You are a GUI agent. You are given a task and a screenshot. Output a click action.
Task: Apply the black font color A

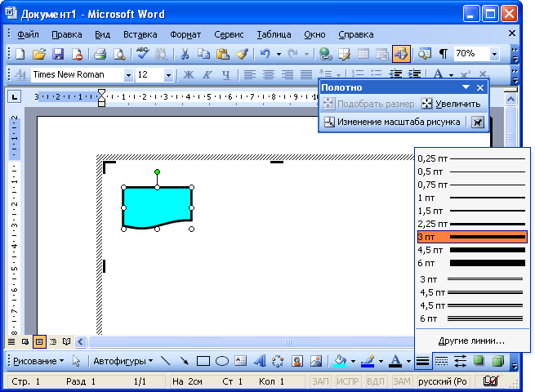tap(395, 361)
